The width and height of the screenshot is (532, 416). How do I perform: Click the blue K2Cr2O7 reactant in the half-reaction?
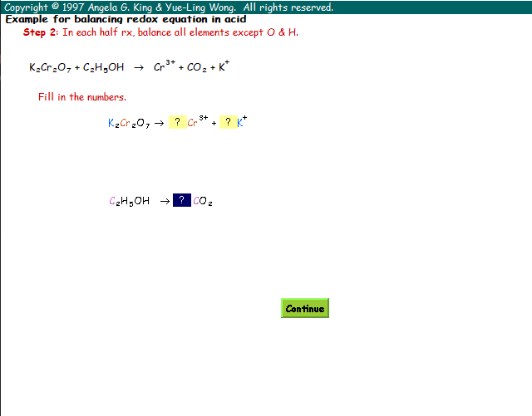[x=129, y=123]
